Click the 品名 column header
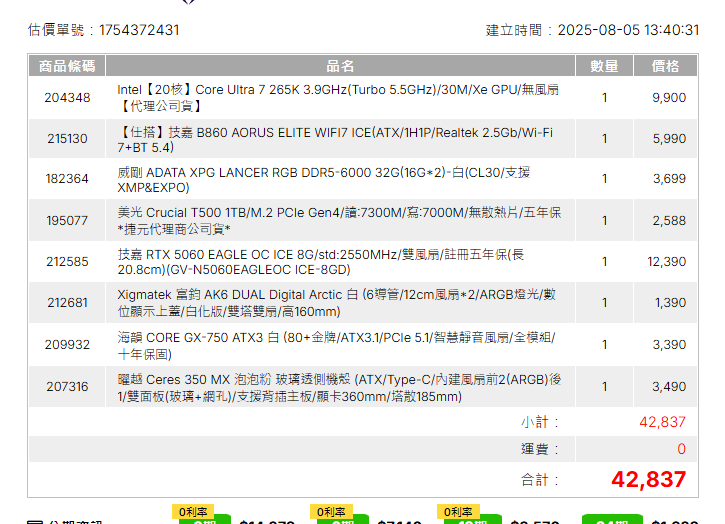This screenshot has height=524, width=725. pyautogui.click(x=340, y=66)
